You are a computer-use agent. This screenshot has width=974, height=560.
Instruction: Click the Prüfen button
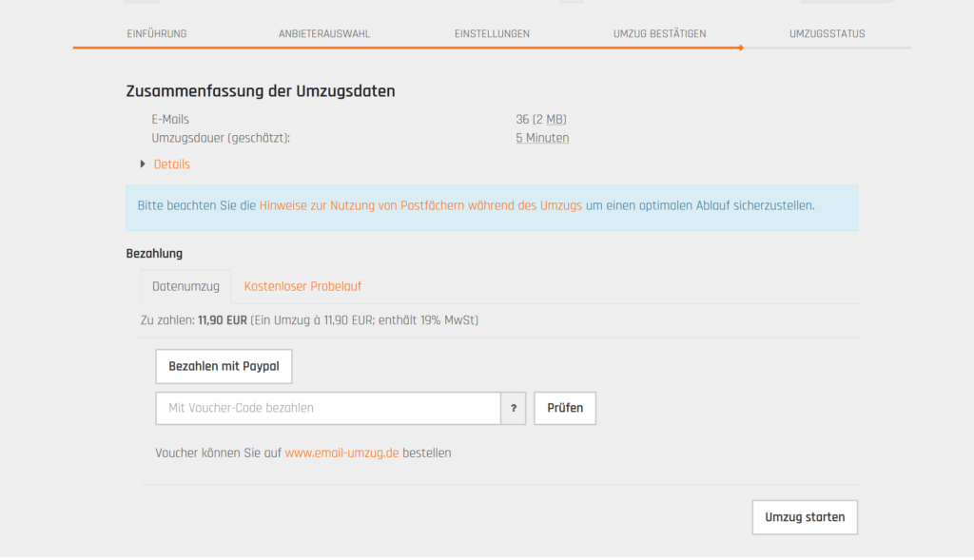(x=565, y=408)
